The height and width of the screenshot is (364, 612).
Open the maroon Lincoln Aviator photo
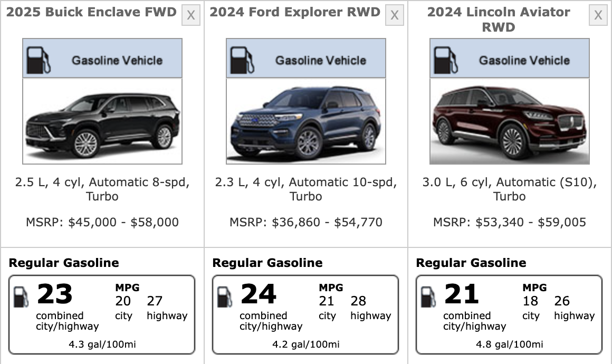click(510, 122)
